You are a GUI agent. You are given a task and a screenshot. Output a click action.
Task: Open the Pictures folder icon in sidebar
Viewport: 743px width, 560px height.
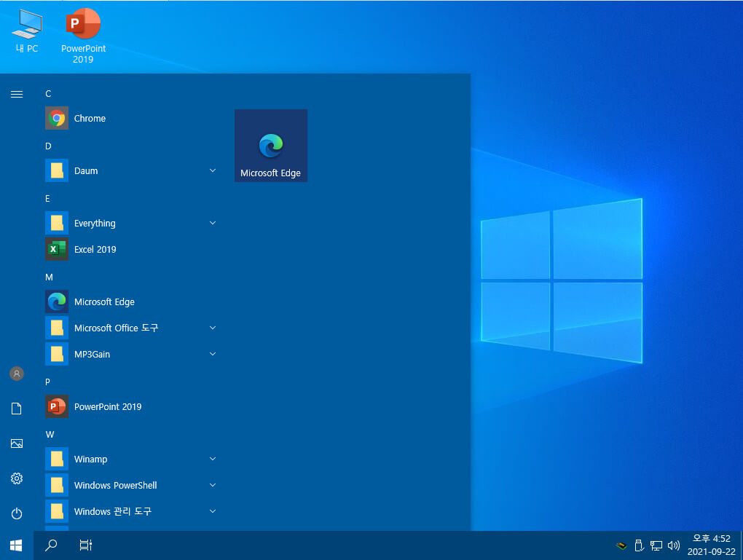tap(17, 443)
